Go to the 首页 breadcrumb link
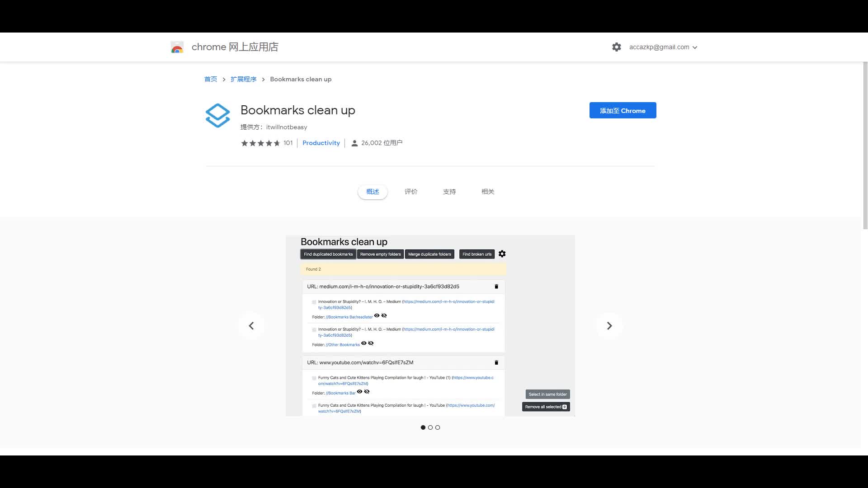 211,79
